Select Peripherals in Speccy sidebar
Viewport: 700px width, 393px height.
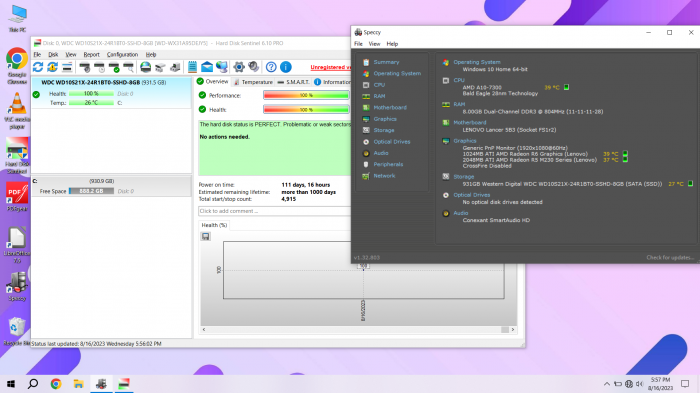(388, 164)
